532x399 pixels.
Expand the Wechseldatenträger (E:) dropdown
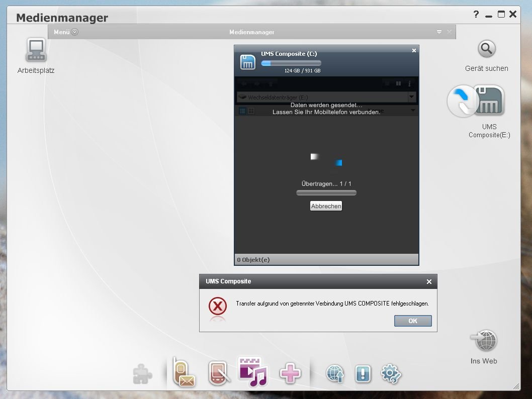point(411,97)
